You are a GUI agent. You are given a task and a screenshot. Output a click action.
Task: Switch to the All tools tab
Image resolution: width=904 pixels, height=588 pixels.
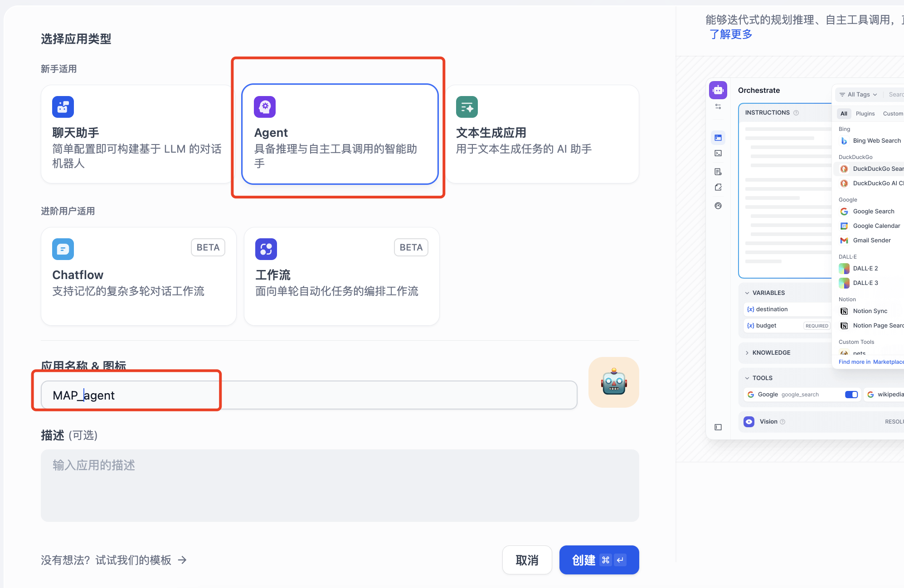844,114
